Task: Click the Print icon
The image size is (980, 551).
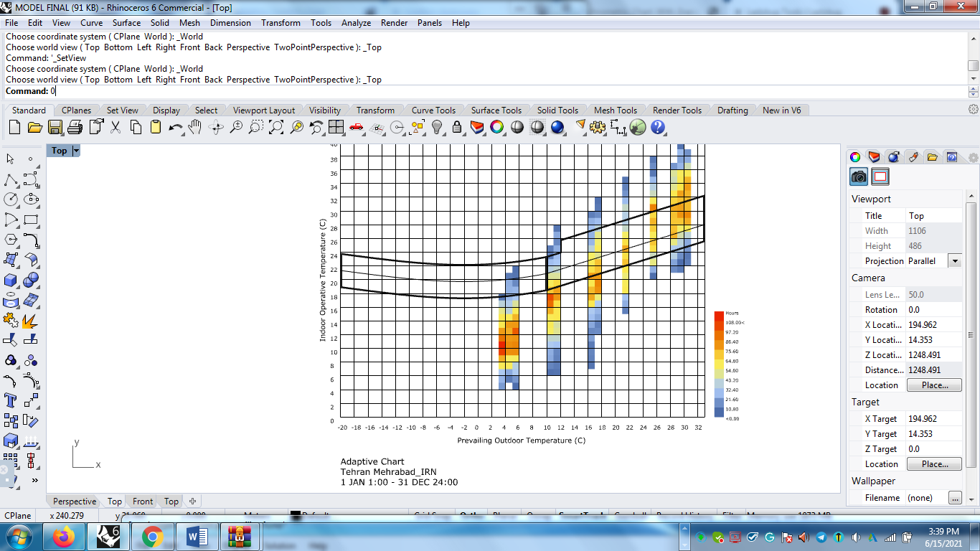Action: 75,128
